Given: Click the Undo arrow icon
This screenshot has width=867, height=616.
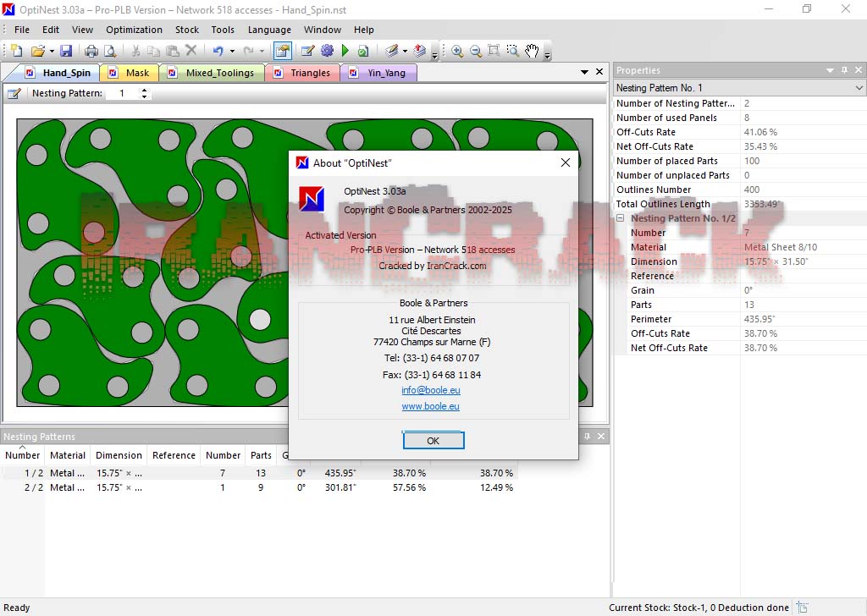Looking at the screenshot, I should (x=218, y=52).
